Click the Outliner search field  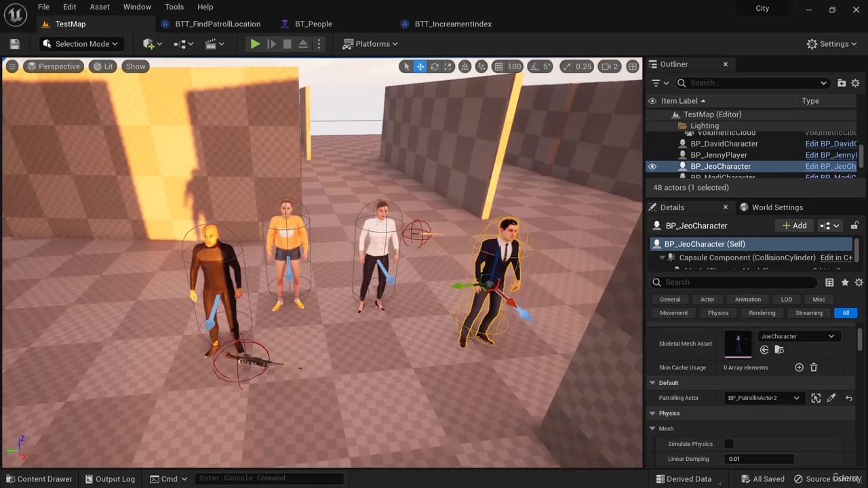click(x=751, y=83)
